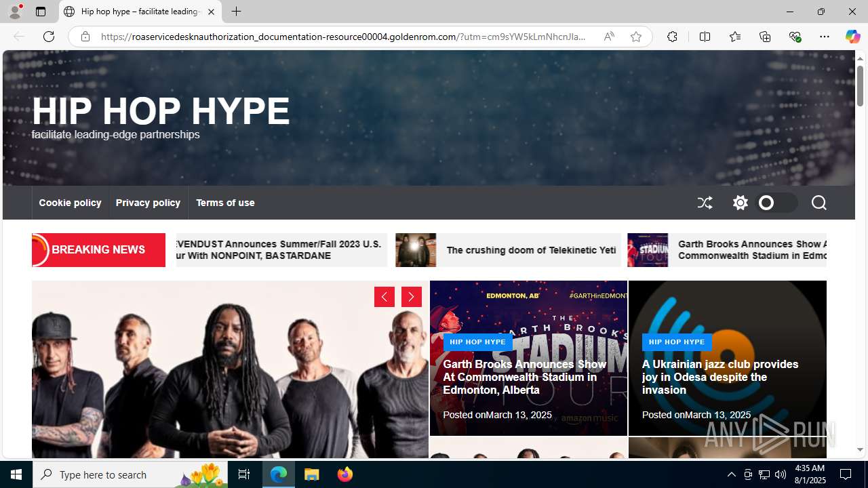Open the Copilot sidebar icon
Viewport: 868px width, 488px height.
point(852,37)
